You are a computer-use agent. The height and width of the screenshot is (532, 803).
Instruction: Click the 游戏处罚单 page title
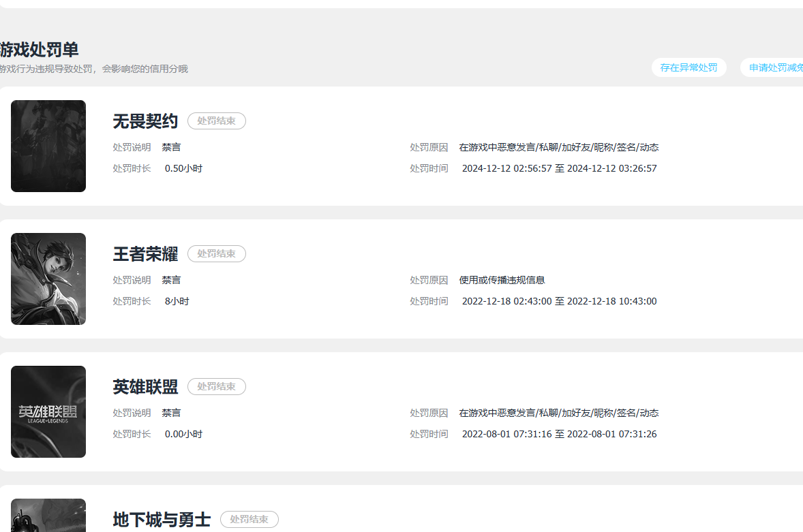37,50
